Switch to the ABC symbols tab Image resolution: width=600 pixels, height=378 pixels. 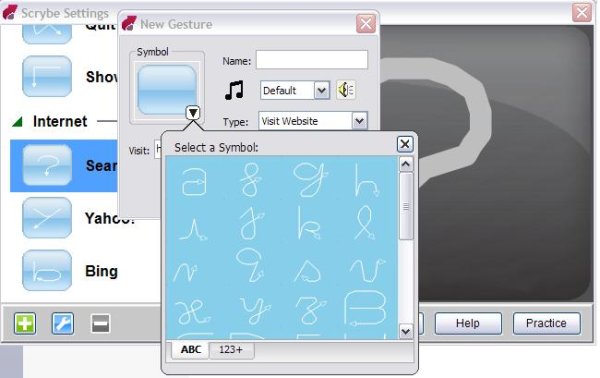coord(191,350)
